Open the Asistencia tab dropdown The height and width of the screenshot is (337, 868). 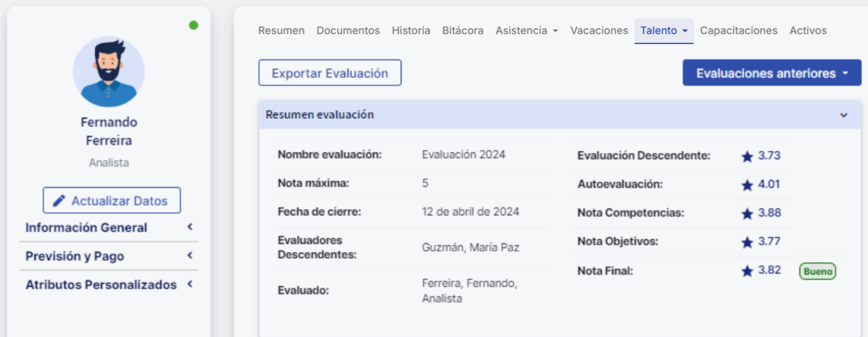pyautogui.click(x=526, y=30)
